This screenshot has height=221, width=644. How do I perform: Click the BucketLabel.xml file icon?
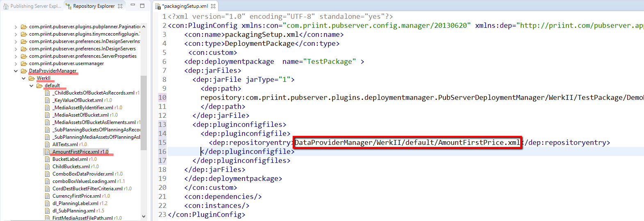click(48, 159)
